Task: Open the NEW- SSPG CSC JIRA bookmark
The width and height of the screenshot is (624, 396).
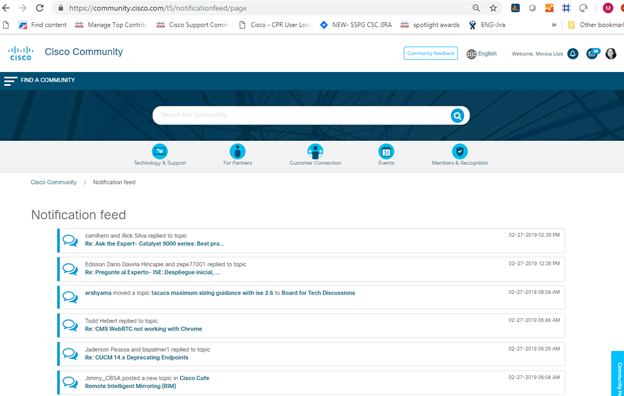Action: (356, 25)
